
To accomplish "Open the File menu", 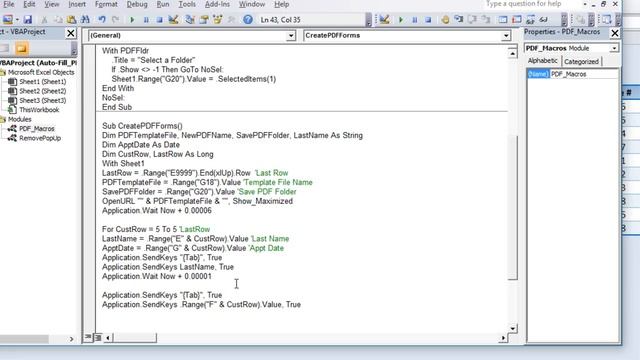I will 8,4.
